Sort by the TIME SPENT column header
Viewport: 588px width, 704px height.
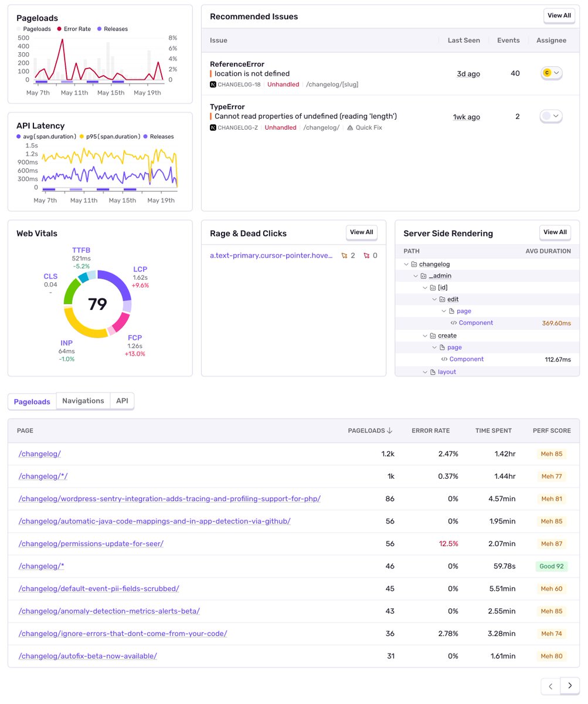(494, 431)
